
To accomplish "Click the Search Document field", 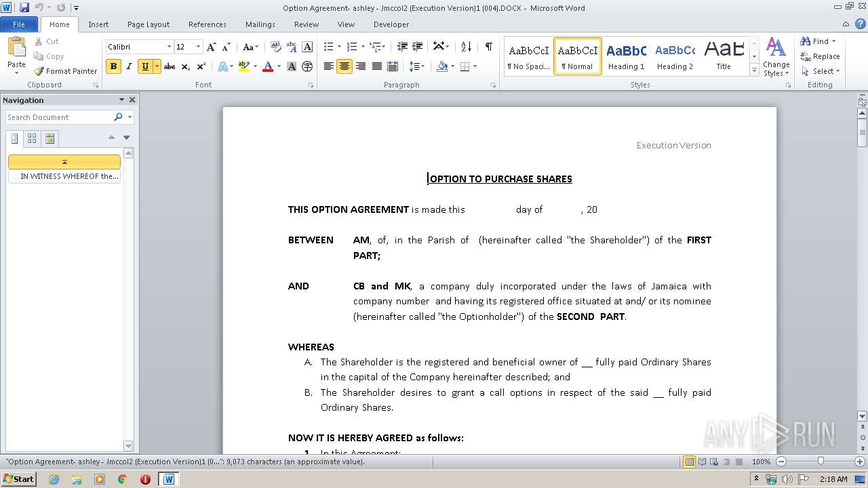I will 59,117.
